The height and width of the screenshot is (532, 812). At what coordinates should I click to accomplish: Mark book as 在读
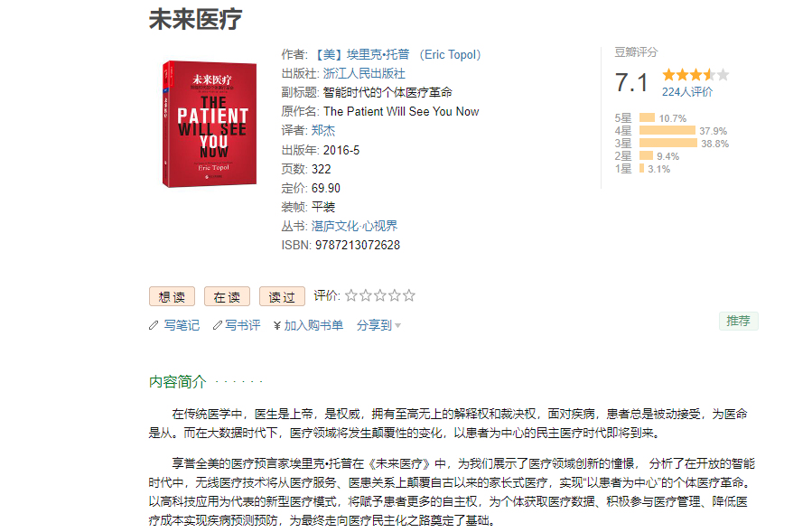[x=227, y=296]
